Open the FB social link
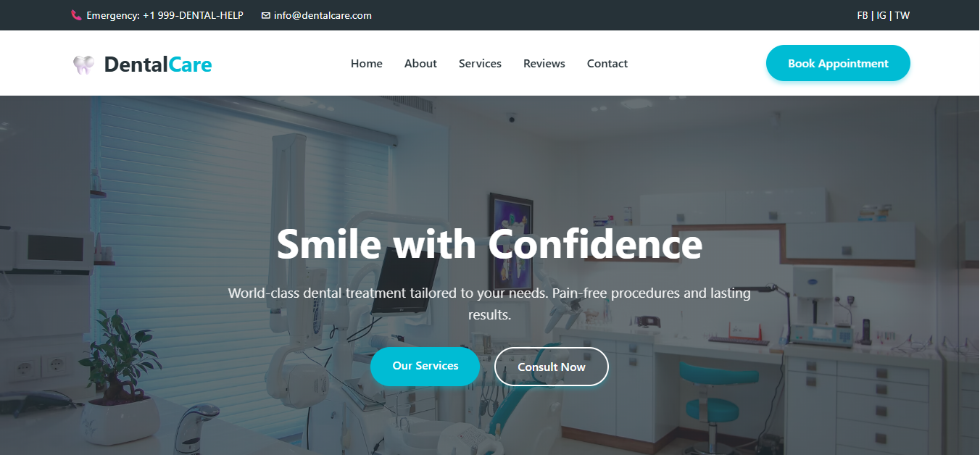The width and height of the screenshot is (980, 455). tap(863, 15)
